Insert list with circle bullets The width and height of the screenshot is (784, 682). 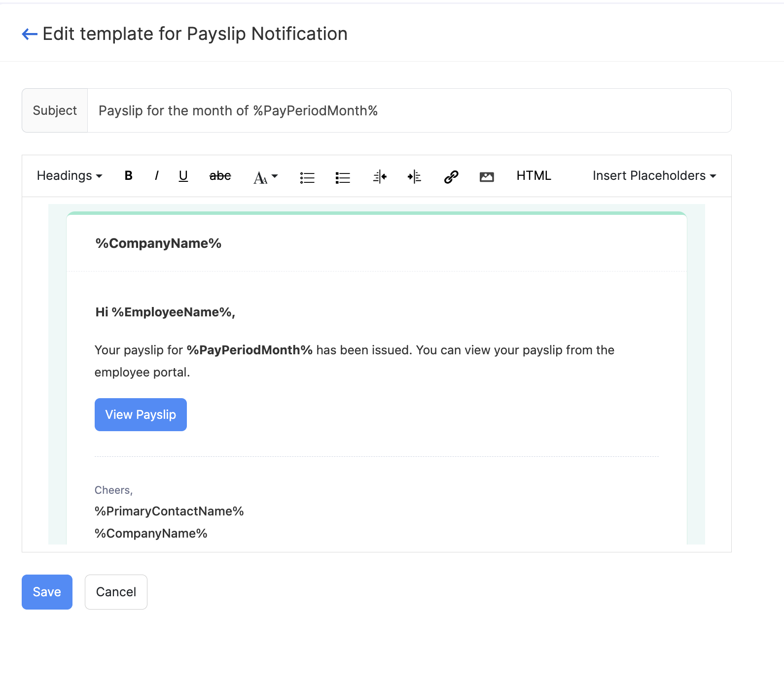pyautogui.click(x=307, y=177)
